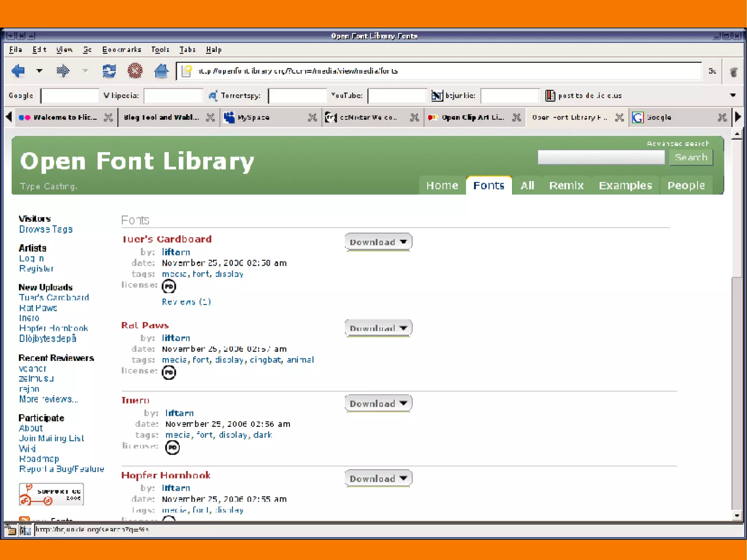This screenshot has width=747, height=560.
Task: Click the vertical scrollbar down arrow
Action: (x=737, y=515)
